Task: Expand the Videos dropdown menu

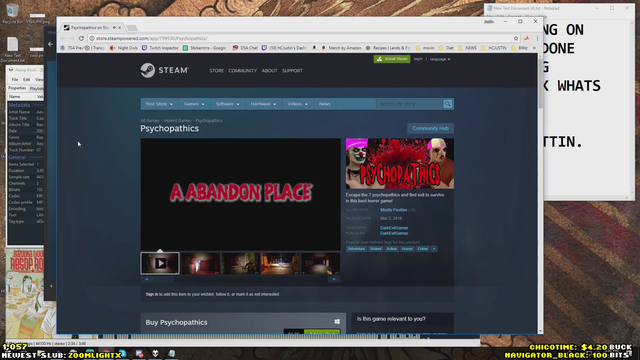Action: tap(298, 104)
